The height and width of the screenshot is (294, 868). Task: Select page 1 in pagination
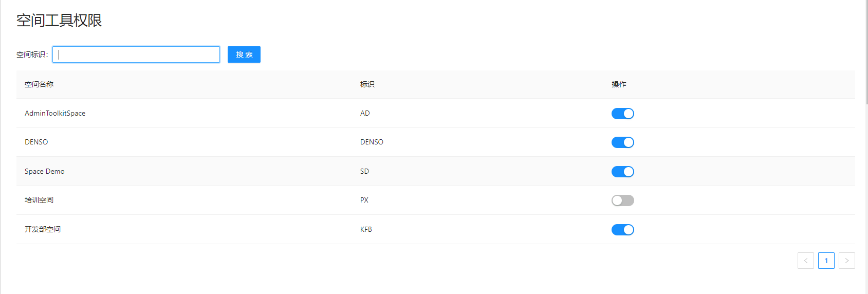point(826,261)
